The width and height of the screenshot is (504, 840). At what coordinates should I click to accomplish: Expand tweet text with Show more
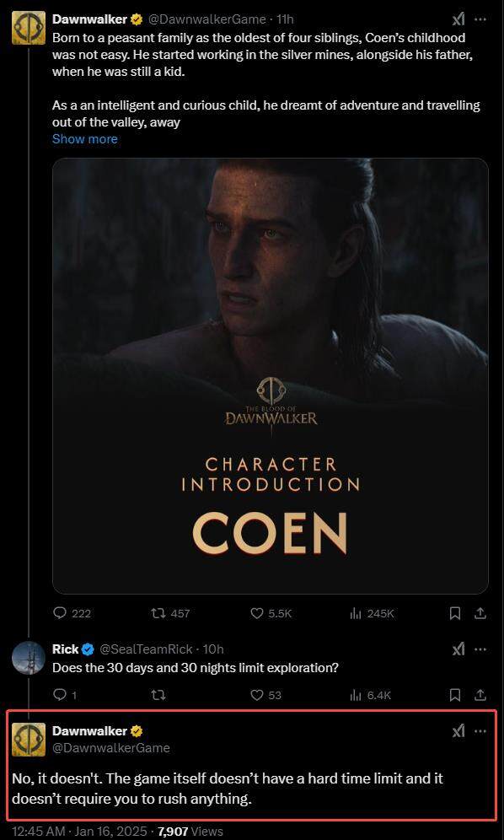tap(84, 139)
